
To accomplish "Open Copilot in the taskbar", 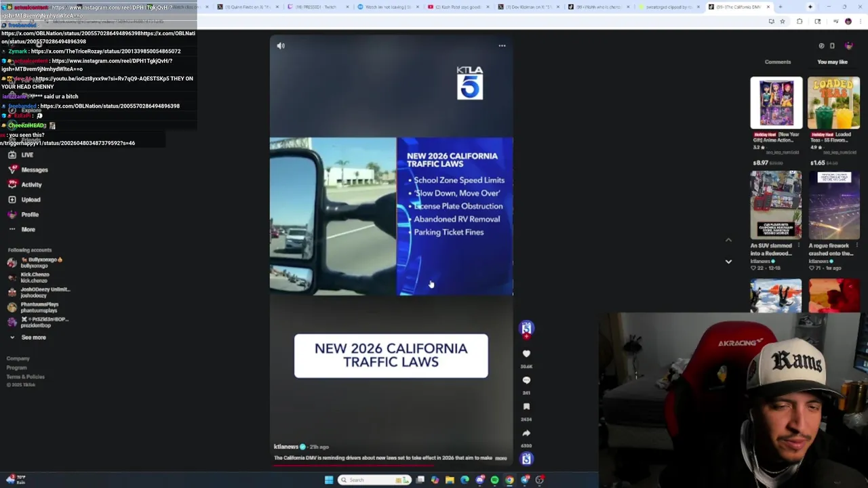I will 435,480.
